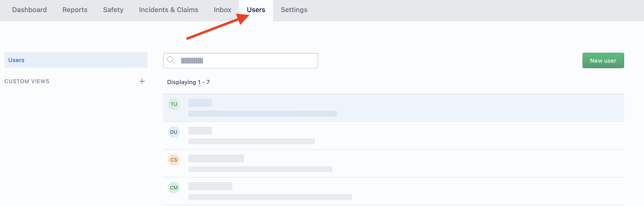Select Users in the left sidebar
Screen dimensions: 644x206
(x=76, y=60)
